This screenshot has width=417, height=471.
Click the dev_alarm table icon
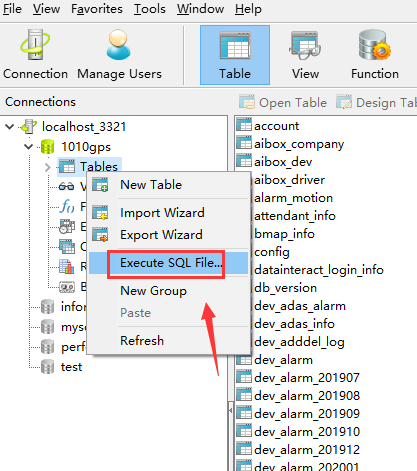pos(244,360)
